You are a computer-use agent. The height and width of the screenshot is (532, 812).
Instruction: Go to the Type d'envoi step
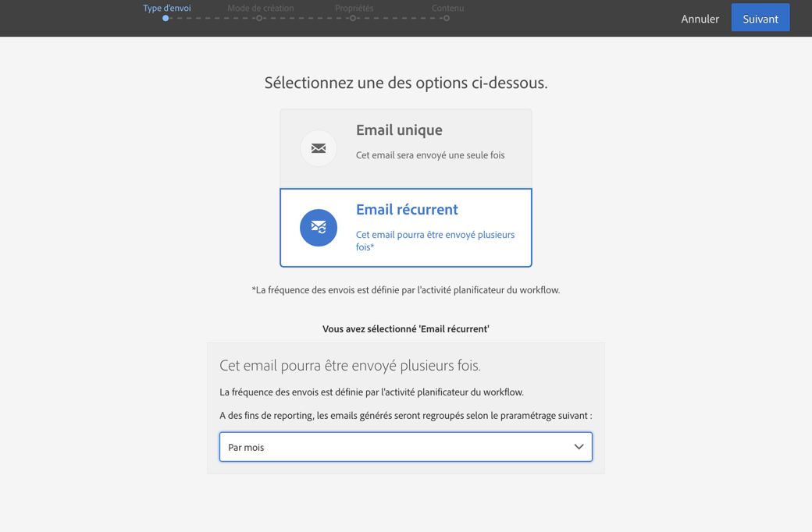pos(167,9)
